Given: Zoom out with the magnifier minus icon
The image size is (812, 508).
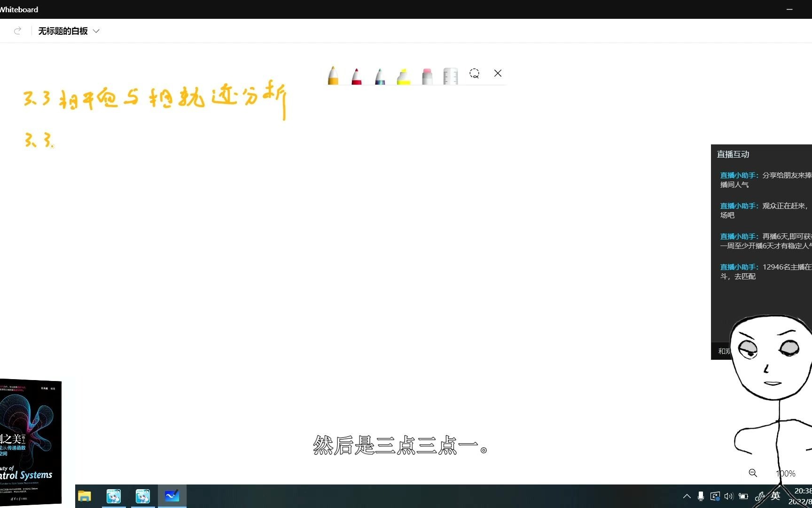Looking at the screenshot, I should tap(753, 473).
